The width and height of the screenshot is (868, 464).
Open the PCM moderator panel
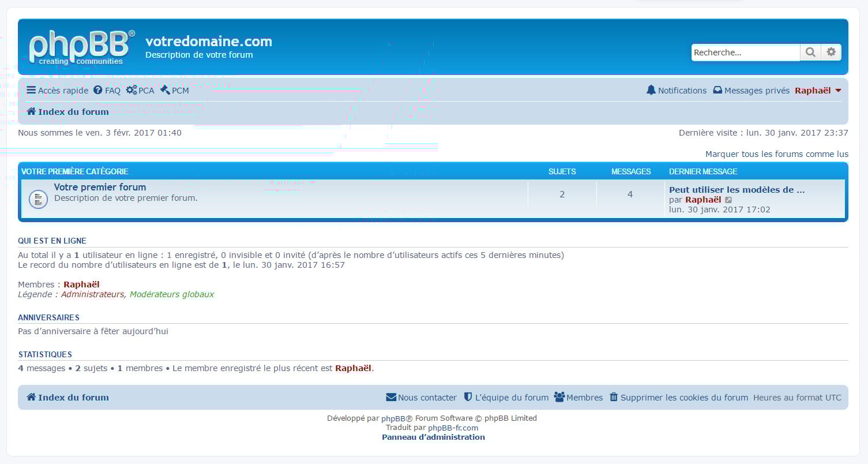click(175, 91)
